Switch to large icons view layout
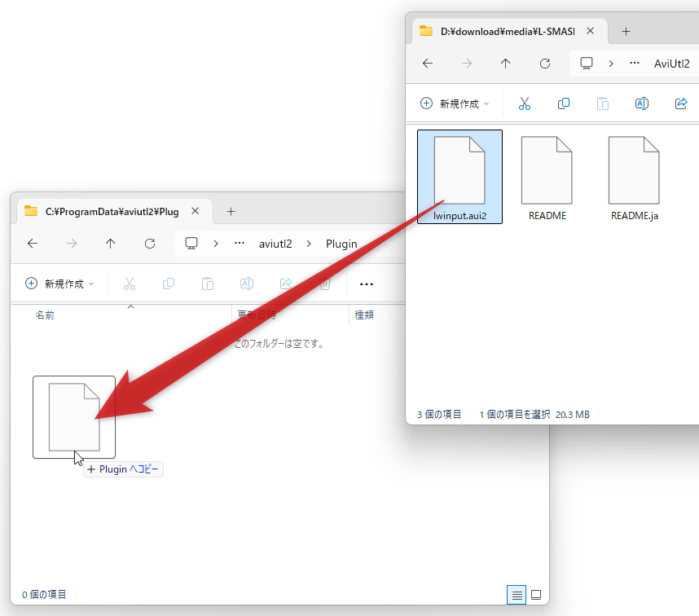The image size is (699, 616). [536, 595]
